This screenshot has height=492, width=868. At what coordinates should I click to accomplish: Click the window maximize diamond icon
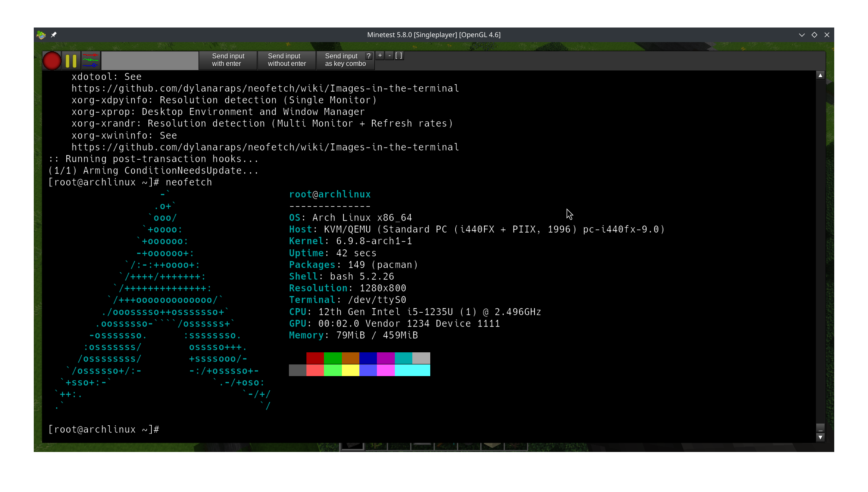(x=814, y=35)
